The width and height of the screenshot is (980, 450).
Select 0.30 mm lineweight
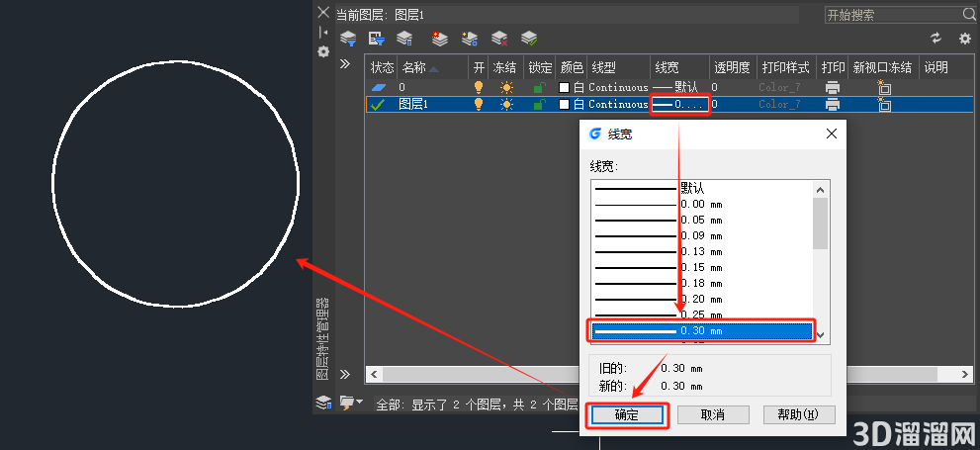coord(702,330)
